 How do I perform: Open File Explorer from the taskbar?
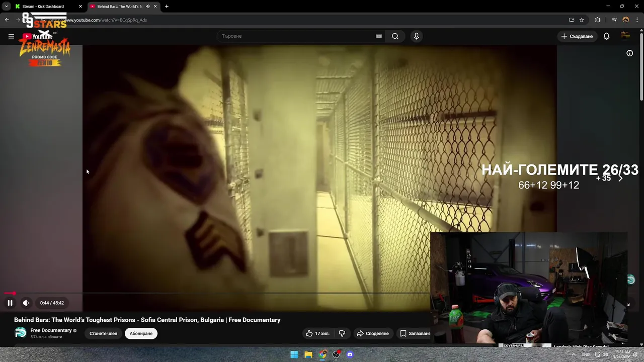coord(308,354)
